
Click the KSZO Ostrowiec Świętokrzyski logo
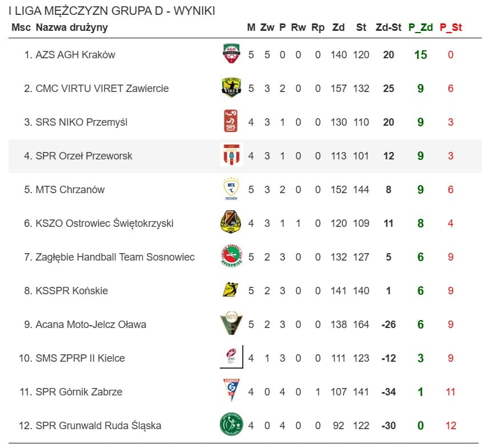[231, 222]
